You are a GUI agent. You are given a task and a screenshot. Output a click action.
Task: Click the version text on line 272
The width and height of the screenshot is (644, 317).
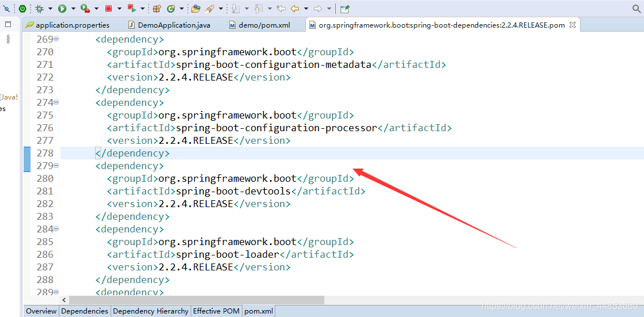tap(196, 78)
